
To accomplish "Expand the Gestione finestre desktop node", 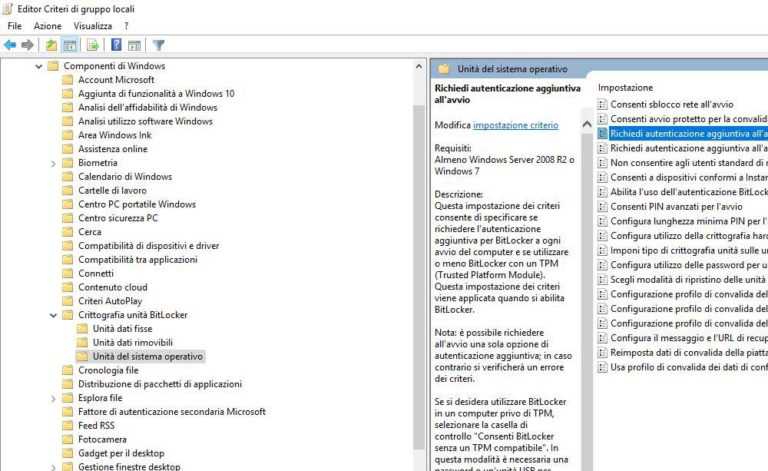I will coord(53,467).
